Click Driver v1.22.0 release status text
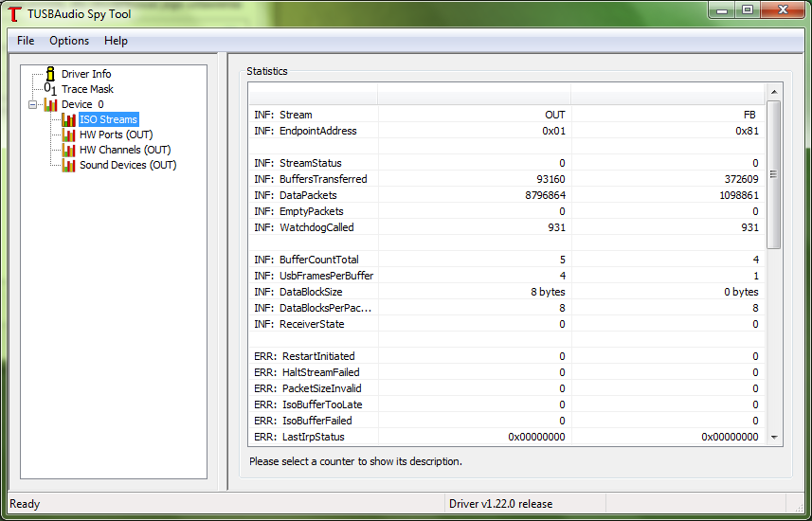The width and height of the screenshot is (812, 521). [x=501, y=504]
